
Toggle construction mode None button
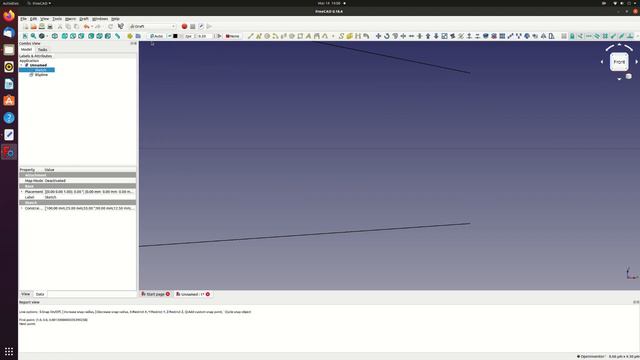point(233,36)
